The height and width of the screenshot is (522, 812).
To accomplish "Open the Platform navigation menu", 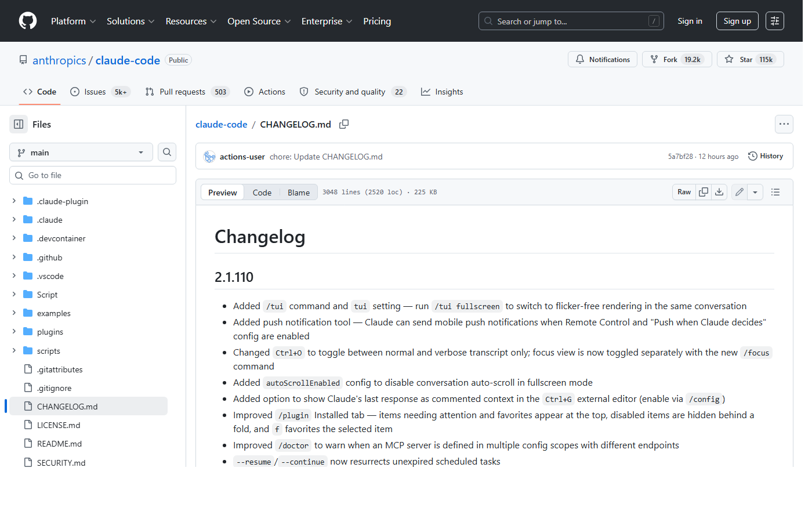I will (x=74, y=21).
